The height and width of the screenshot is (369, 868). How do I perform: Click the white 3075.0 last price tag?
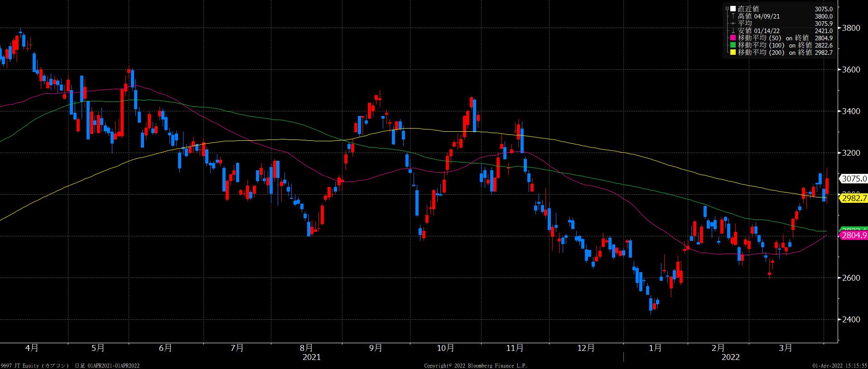(x=854, y=178)
